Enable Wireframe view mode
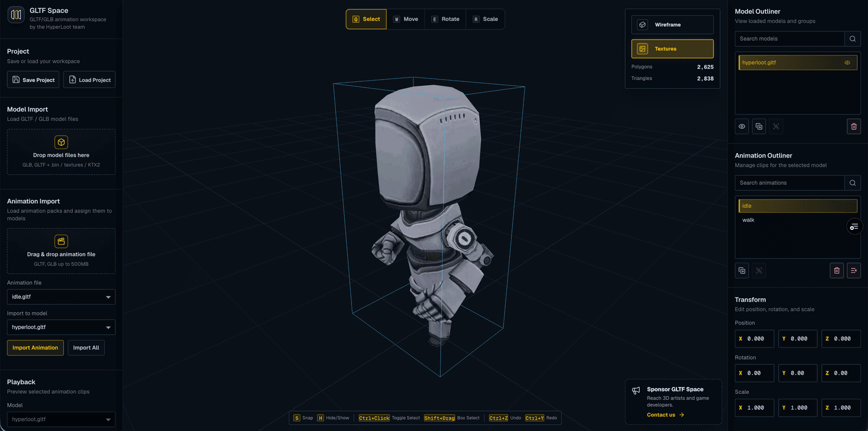Screen dimensions: 868x431 point(672,25)
